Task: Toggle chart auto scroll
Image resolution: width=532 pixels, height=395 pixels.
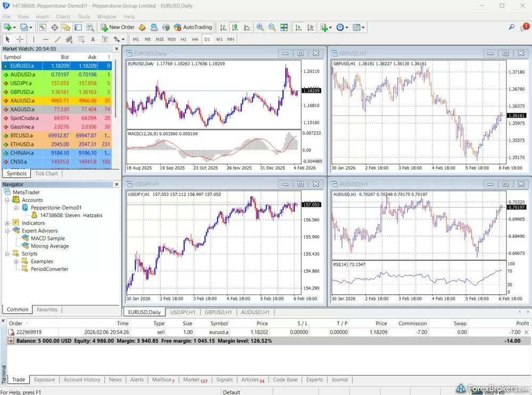Action: coord(298,27)
